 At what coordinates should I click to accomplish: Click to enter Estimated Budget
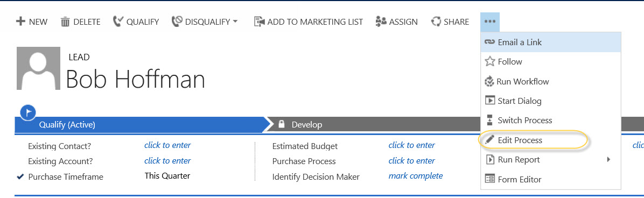pos(412,145)
